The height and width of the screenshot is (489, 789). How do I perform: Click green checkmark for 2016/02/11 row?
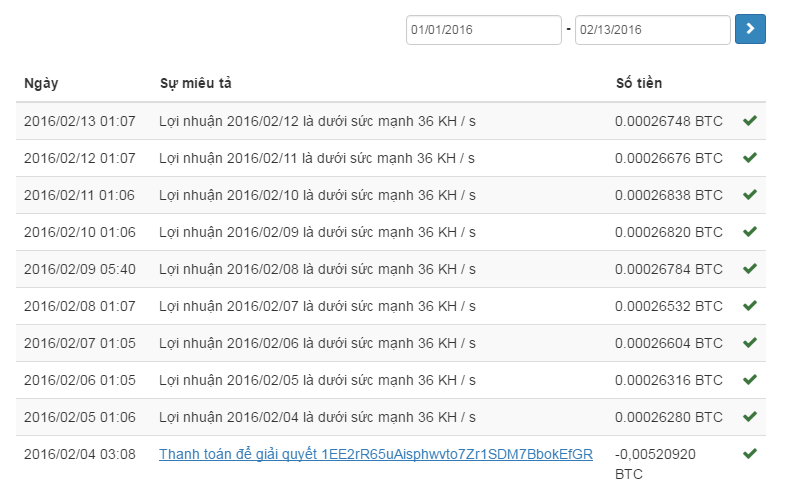point(750,195)
